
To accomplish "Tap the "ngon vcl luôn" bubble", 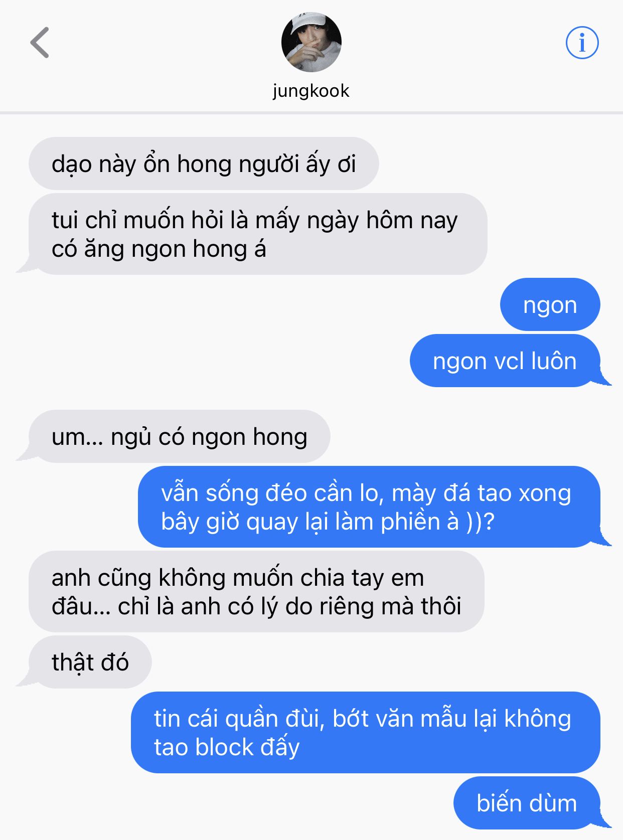I will point(505,361).
